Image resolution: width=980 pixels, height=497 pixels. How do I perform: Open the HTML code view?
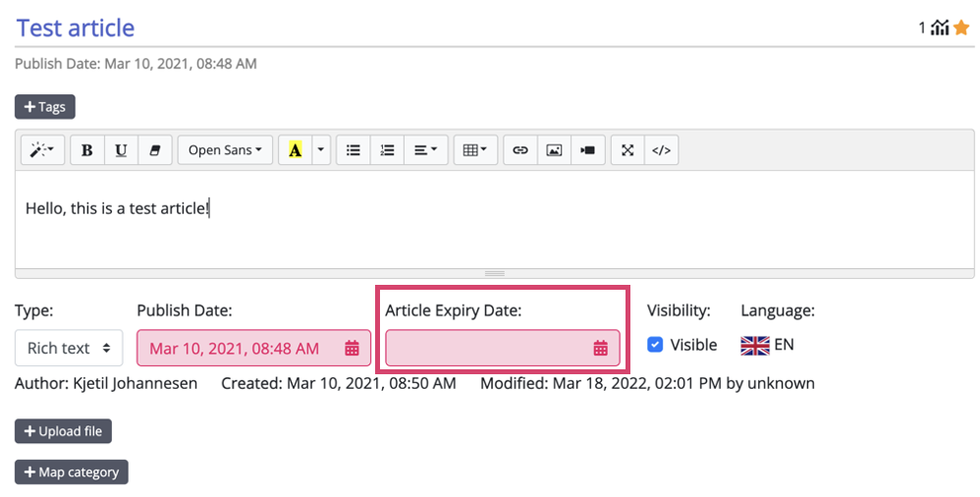tap(661, 150)
